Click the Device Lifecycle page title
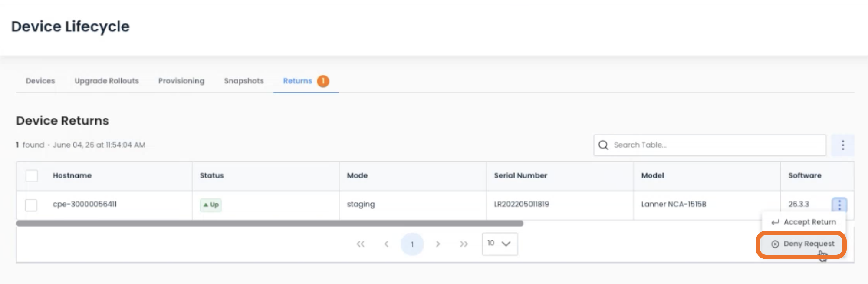 pos(70,26)
